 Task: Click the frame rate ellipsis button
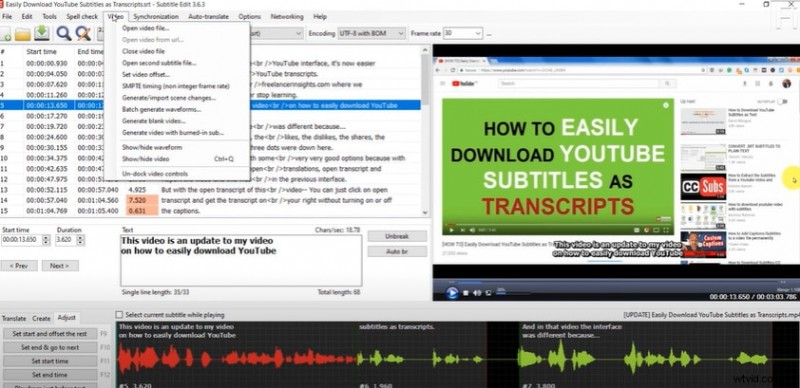click(489, 34)
